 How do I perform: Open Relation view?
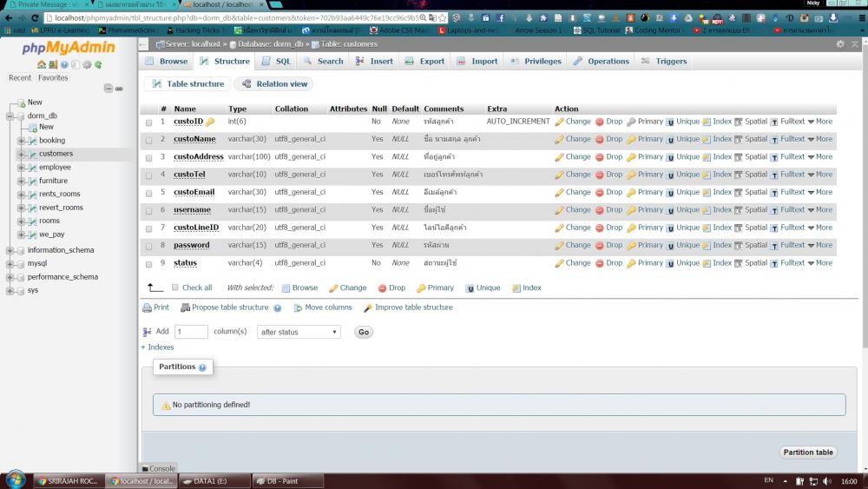(x=275, y=84)
